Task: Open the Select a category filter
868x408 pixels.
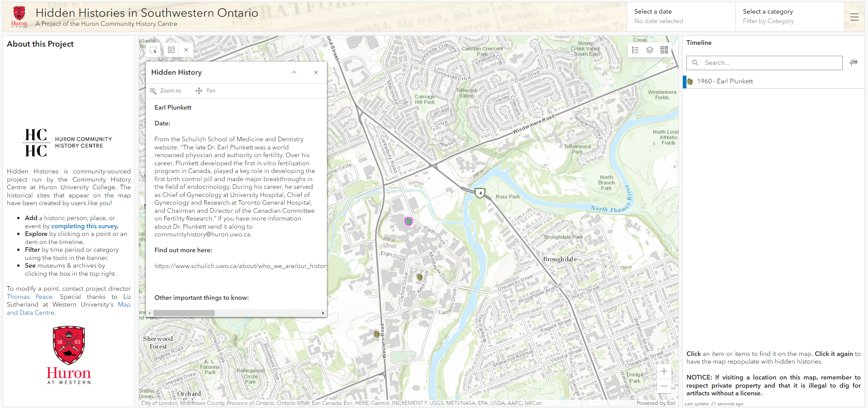Action: 789,16
